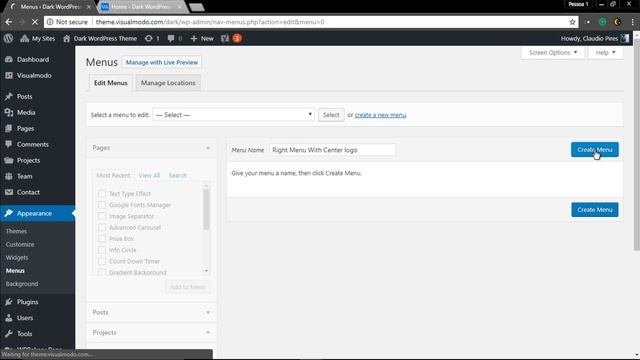
Task: Open comments bubble in admin bar
Action: pyautogui.click(x=175, y=38)
